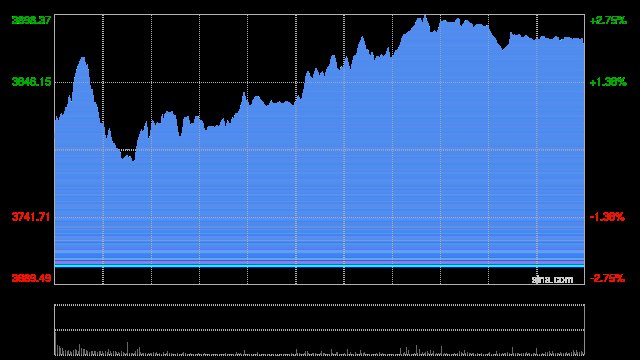The image size is (640, 360).
Task: Click the empty upper area of volume panel
Action: (320, 318)
